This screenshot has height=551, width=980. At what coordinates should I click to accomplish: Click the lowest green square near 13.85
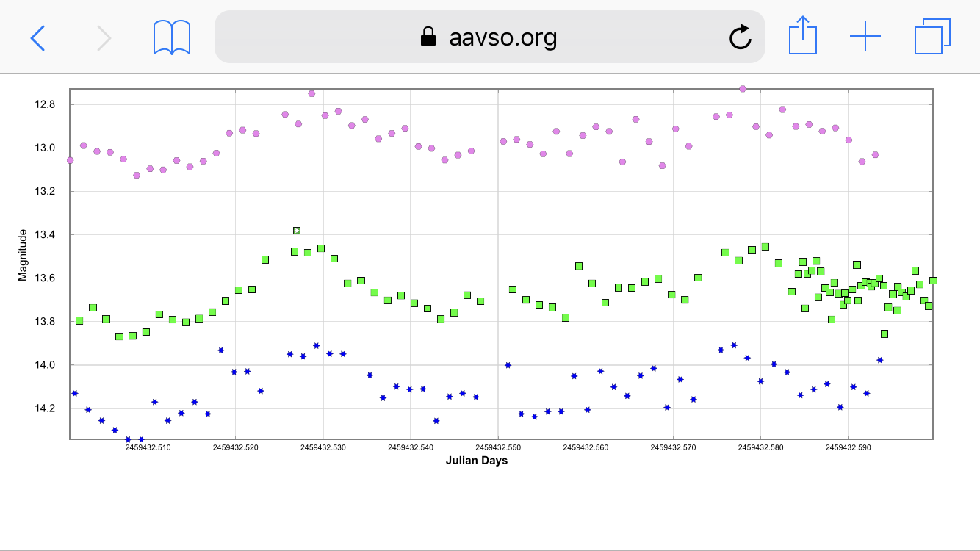click(884, 334)
